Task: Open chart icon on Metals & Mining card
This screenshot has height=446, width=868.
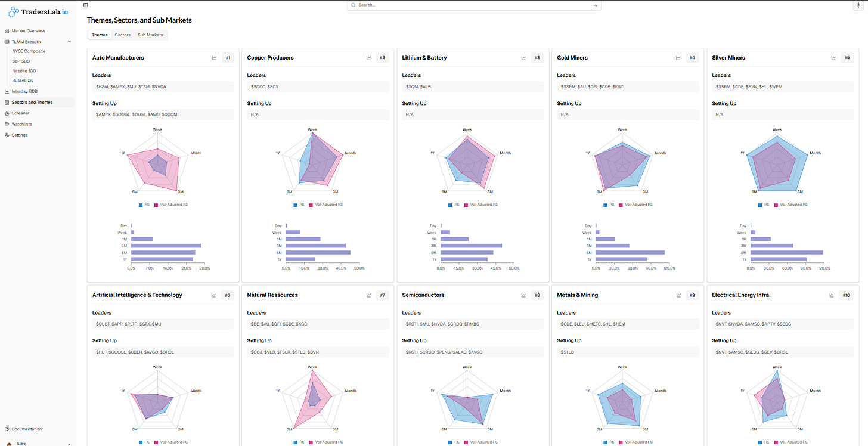Action: tap(679, 295)
